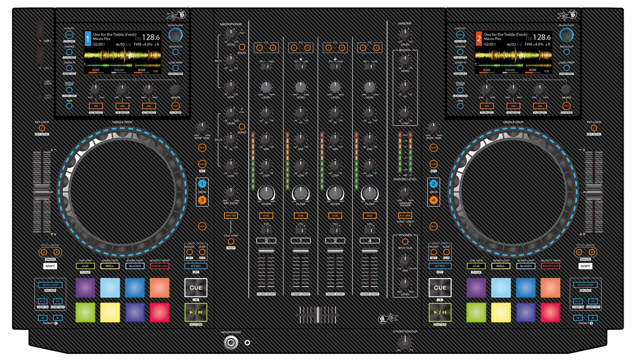
Task: Select deck 4 on the right deck switch
Action: pos(433,200)
